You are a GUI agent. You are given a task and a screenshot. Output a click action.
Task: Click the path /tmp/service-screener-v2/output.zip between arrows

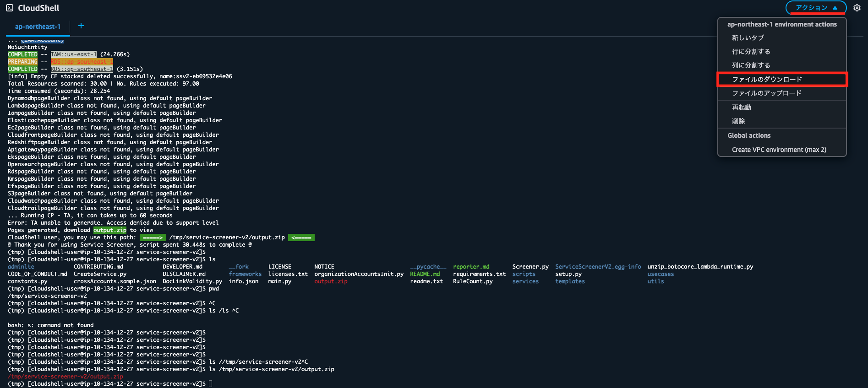[x=227, y=237]
